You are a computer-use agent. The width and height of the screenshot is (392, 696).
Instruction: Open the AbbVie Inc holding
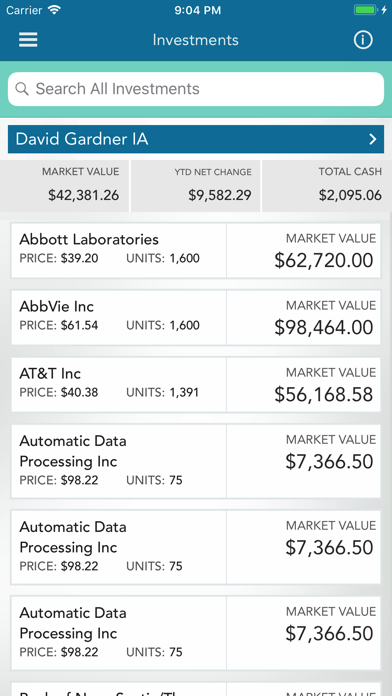(196, 318)
